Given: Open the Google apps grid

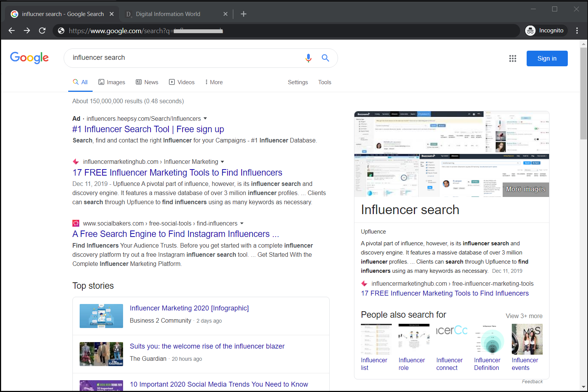Looking at the screenshot, I should click(512, 58).
